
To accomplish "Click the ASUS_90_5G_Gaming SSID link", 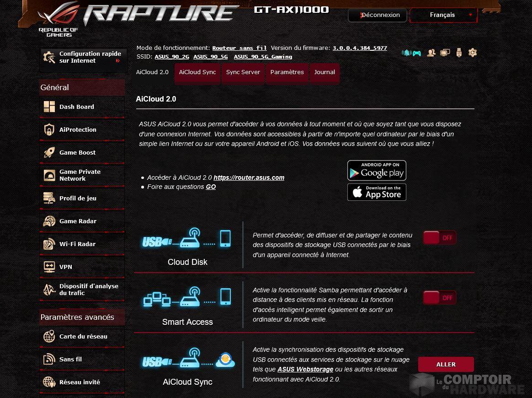I will point(263,57).
